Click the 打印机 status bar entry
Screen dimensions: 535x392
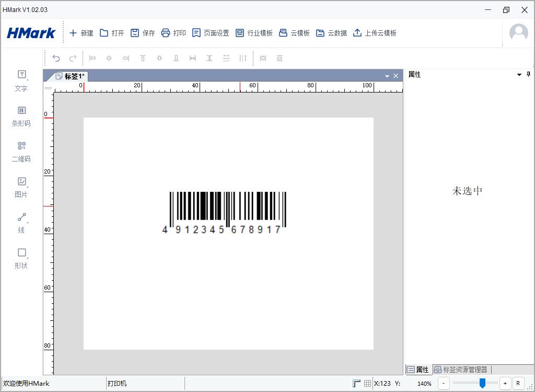pos(117,384)
